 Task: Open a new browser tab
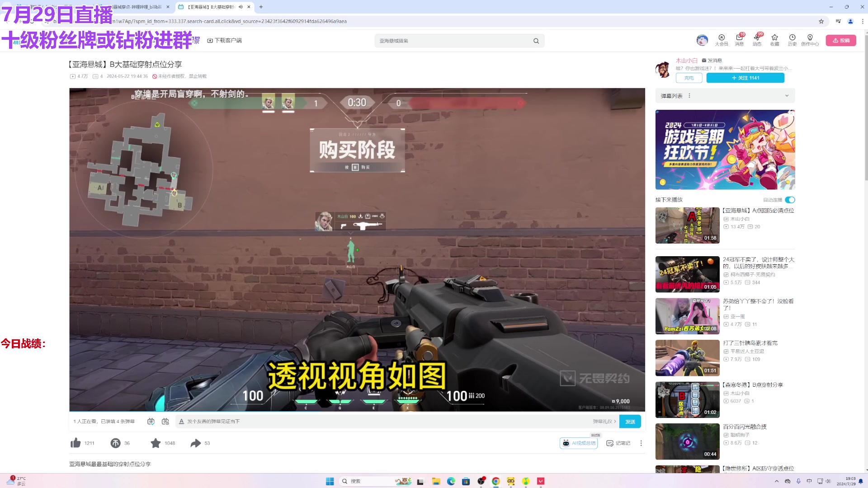pyautogui.click(x=261, y=7)
